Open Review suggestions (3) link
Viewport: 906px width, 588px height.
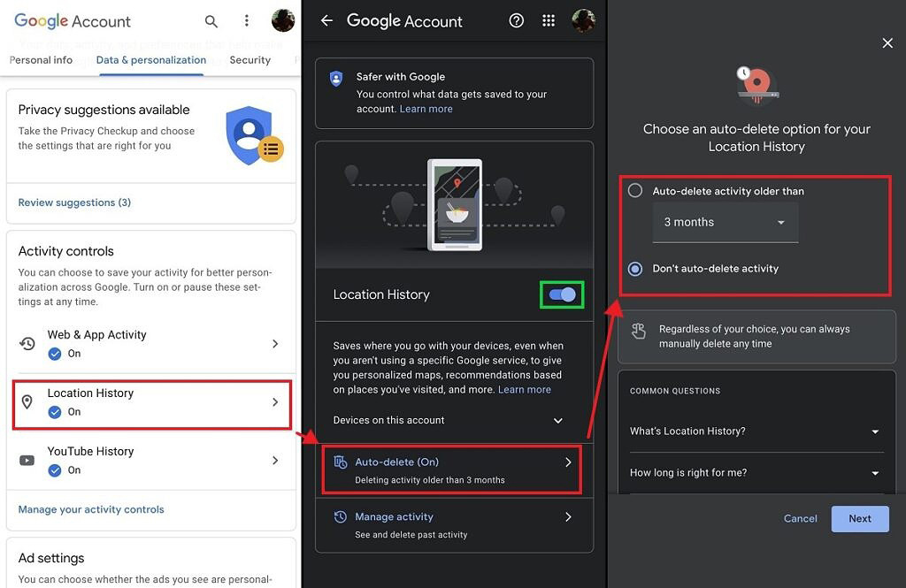coord(74,202)
